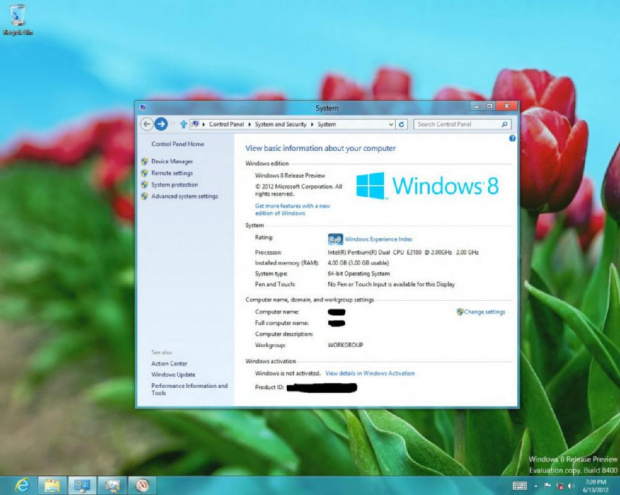620x495 pixels.
Task: Click 'Windows is not activated.' text
Action: pos(288,373)
